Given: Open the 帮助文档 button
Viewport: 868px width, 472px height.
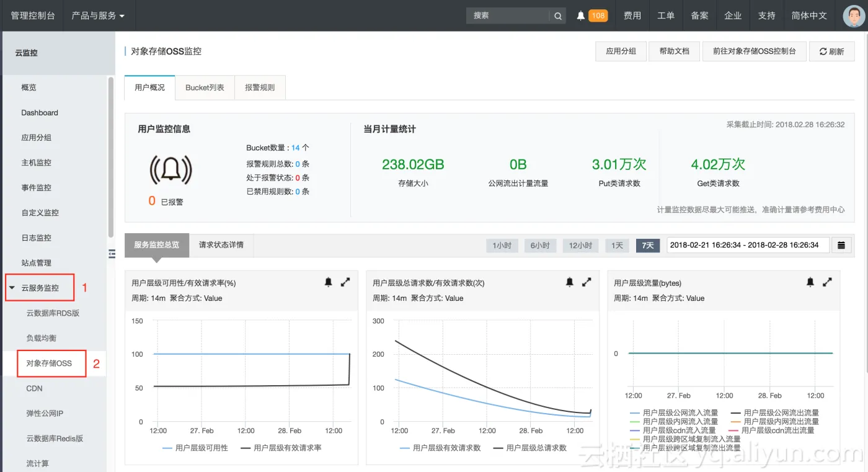Looking at the screenshot, I should (675, 51).
